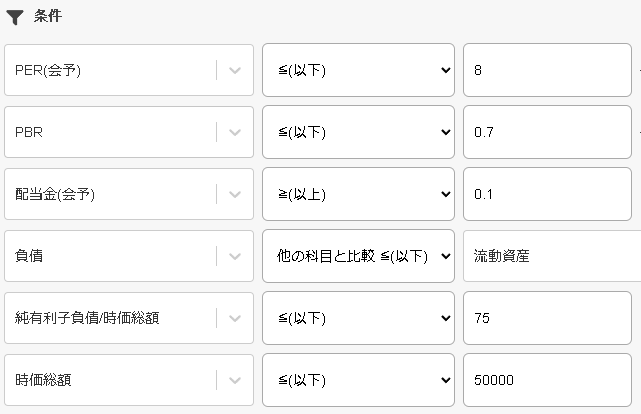The image size is (641, 414).
Task: Click the dividend value field showing 0.1
Action: point(547,194)
